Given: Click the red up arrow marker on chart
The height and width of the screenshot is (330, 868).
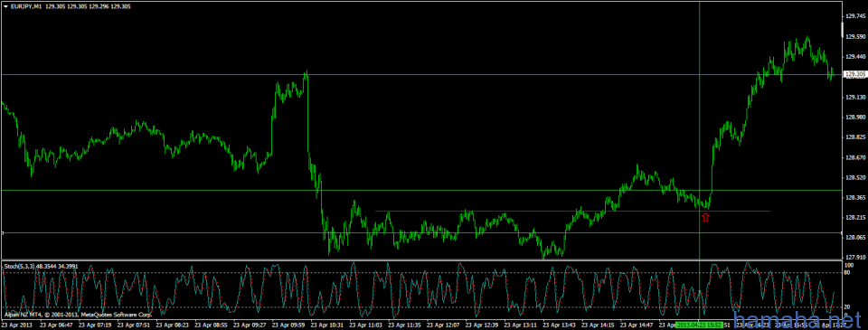Looking at the screenshot, I should pos(705,218).
